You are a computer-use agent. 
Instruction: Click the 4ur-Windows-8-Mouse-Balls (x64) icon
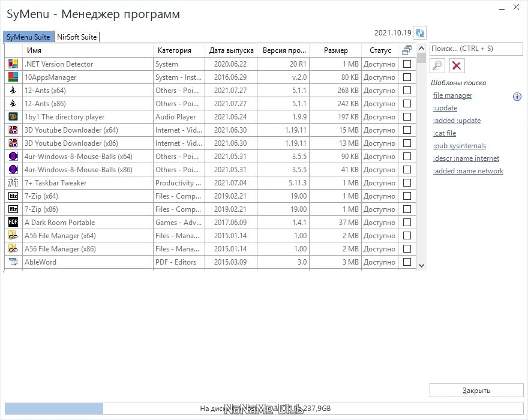point(13,156)
